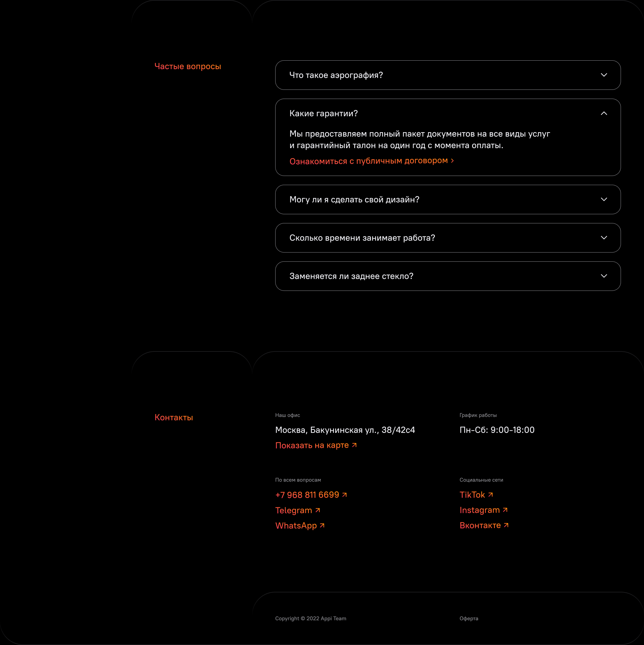
Task: Click the arrow icon next to Вконтакте
Action: [x=506, y=525]
